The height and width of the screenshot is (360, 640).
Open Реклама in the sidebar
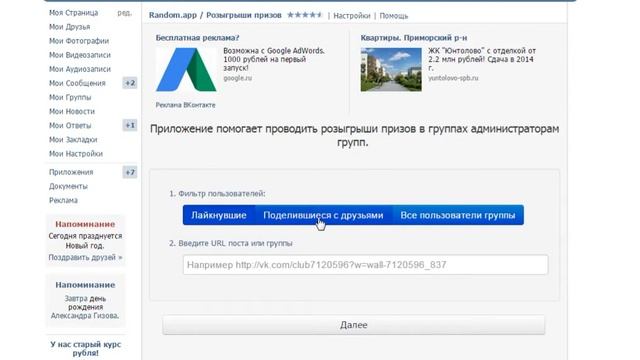click(x=63, y=200)
